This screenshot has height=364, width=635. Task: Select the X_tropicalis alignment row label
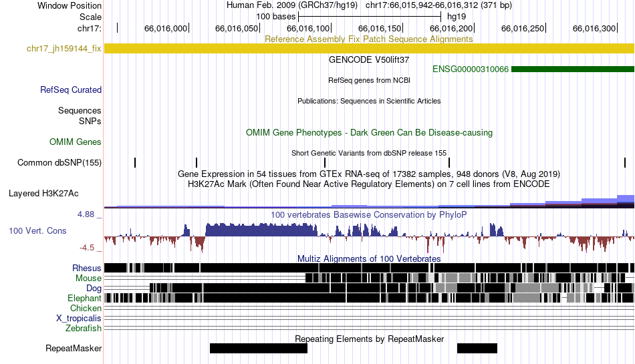(79, 319)
